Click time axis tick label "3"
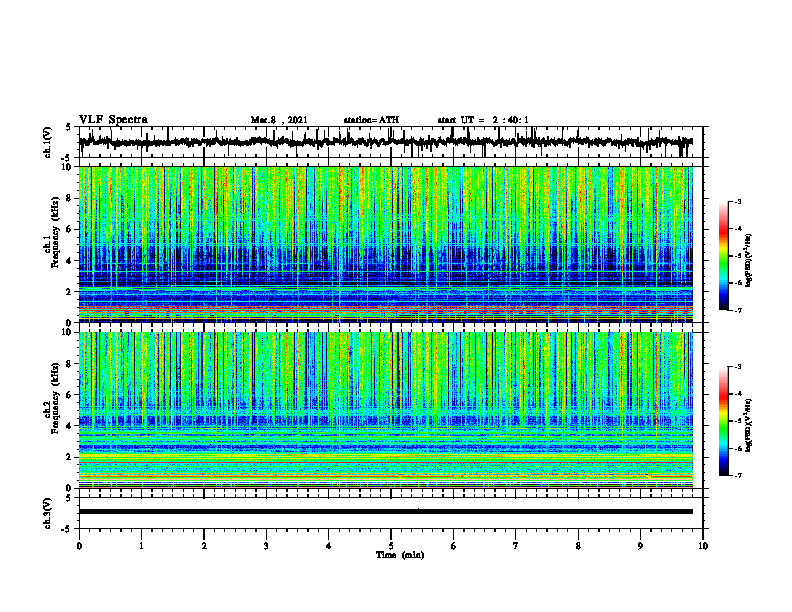Screen dimensions: 792x612 tap(266, 546)
